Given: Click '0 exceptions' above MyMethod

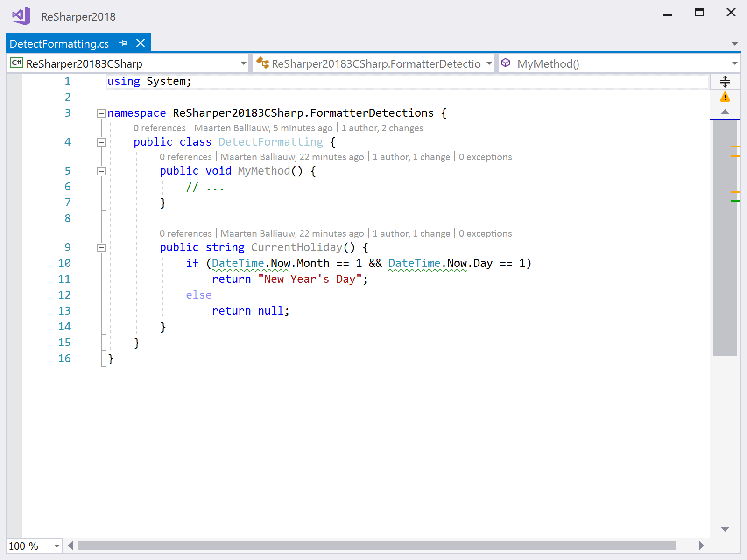Looking at the screenshot, I should coord(485,157).
